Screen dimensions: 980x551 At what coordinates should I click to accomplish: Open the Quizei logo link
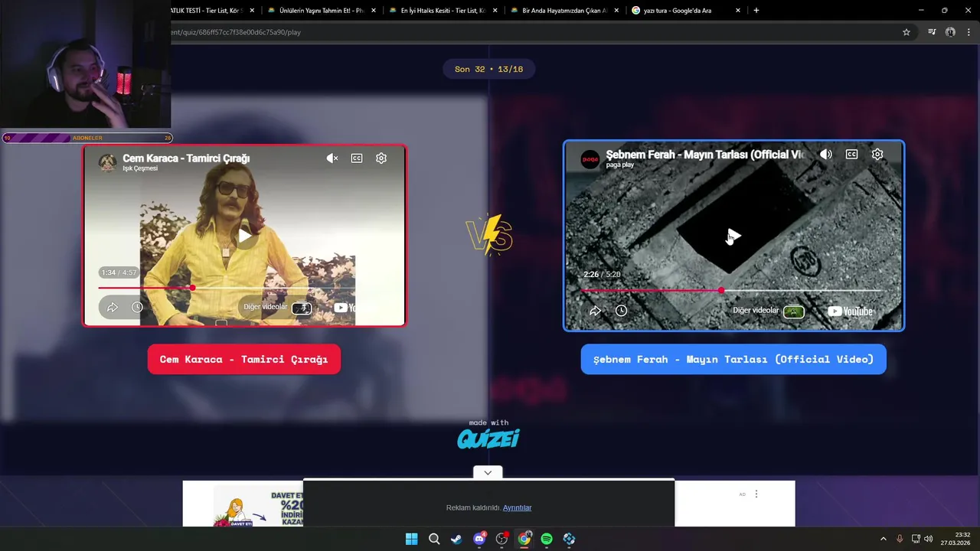tap(488, 439)
